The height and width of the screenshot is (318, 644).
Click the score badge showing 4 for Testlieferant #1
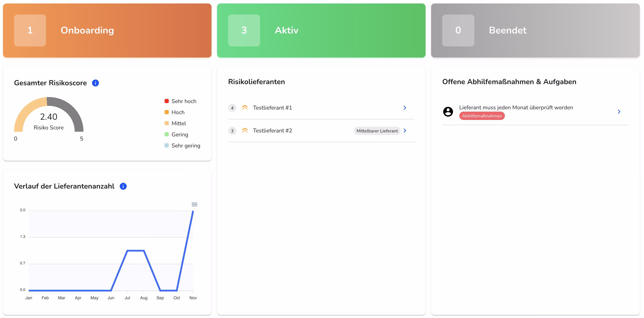[x=232, y=108]
